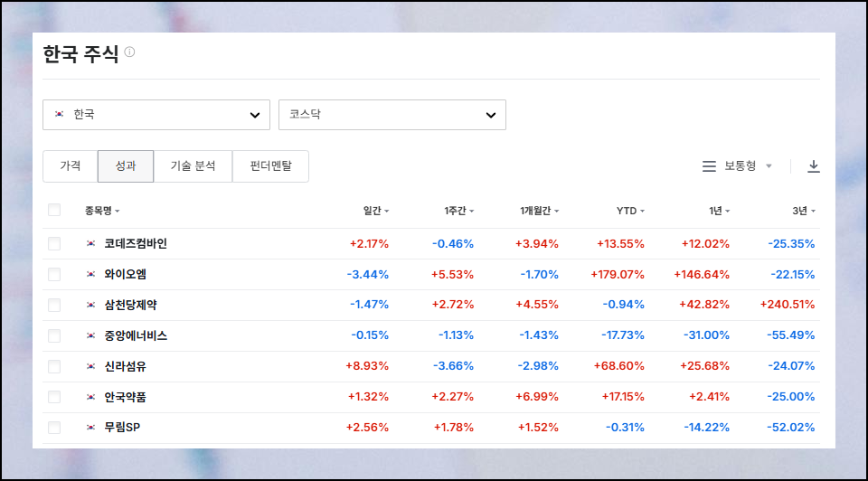Check the box for 중앙에너비스
This screenshot has width=868, height=481.
[x=54, y=335]
